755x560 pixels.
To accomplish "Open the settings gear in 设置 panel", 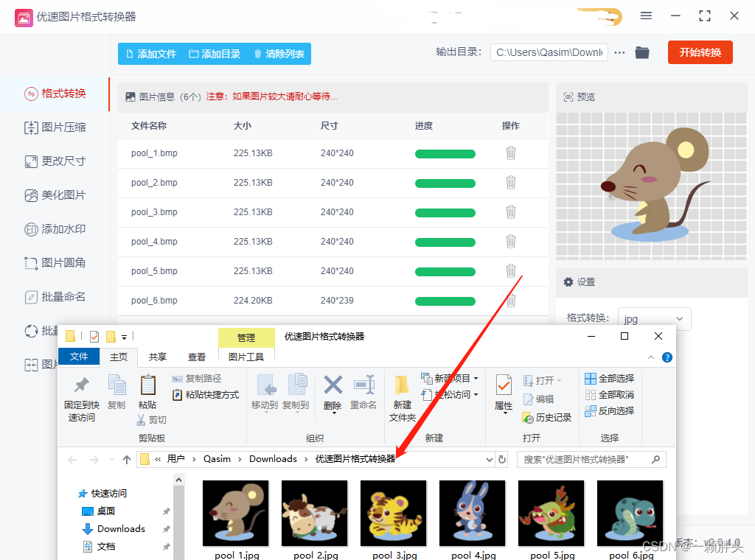I will pyautogui.click(x=568, y=281).
